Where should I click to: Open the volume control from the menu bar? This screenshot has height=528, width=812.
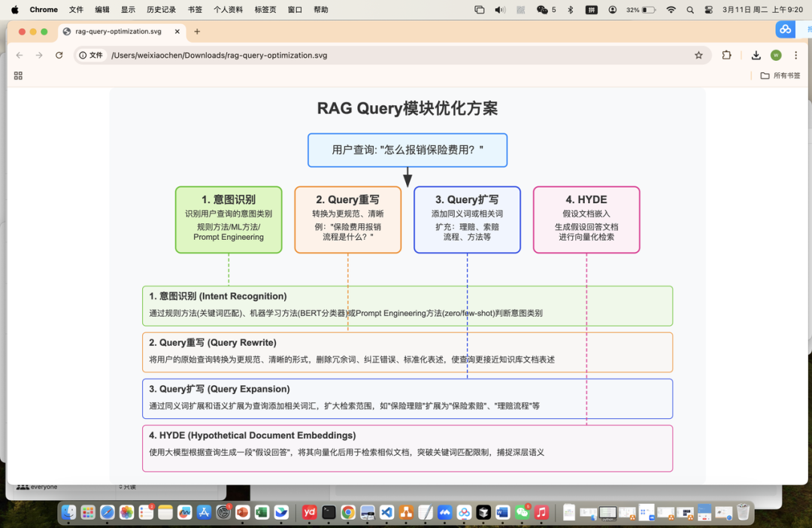coord(501,10)
